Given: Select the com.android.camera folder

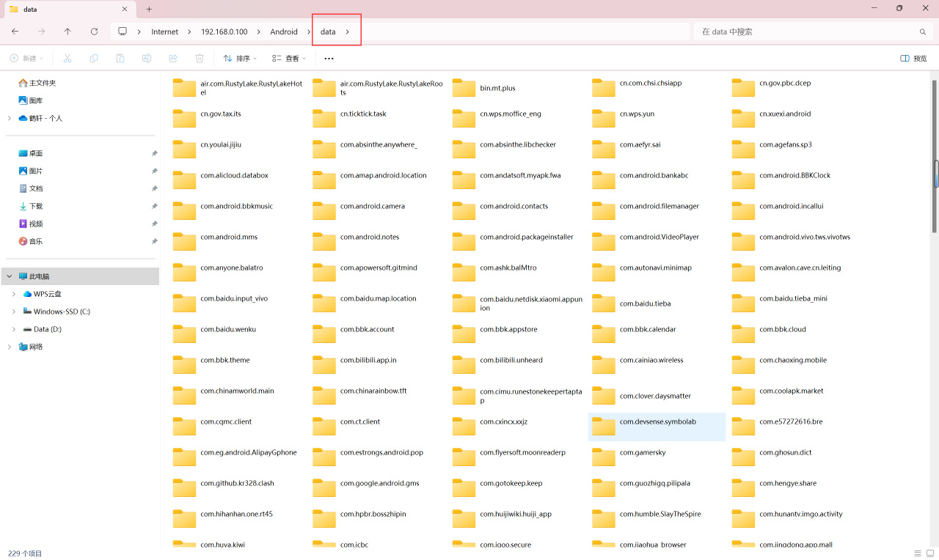Looking at the screenshot, I should coord(378,211).
